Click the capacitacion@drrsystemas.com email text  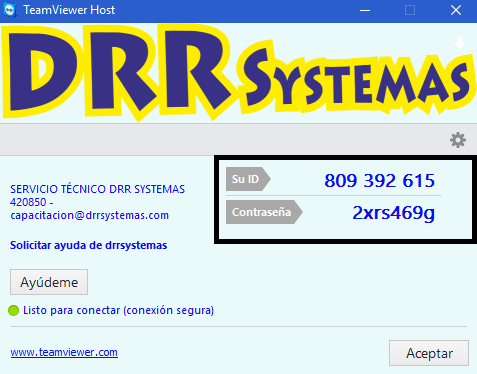click(90, 215)
